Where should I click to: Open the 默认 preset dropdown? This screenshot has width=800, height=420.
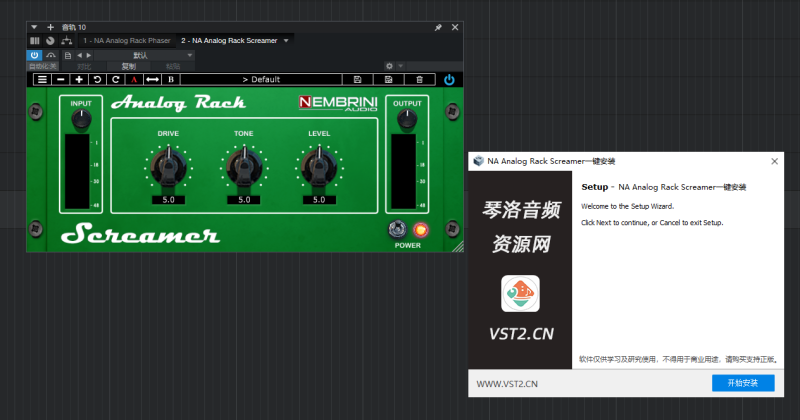(144, 55)
